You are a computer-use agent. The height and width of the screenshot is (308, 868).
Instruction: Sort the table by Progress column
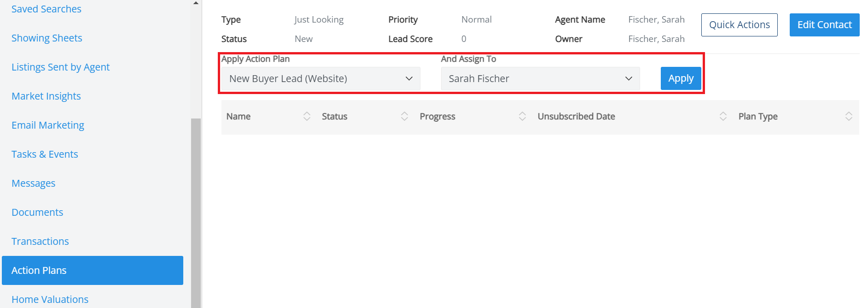coord(522,116)
